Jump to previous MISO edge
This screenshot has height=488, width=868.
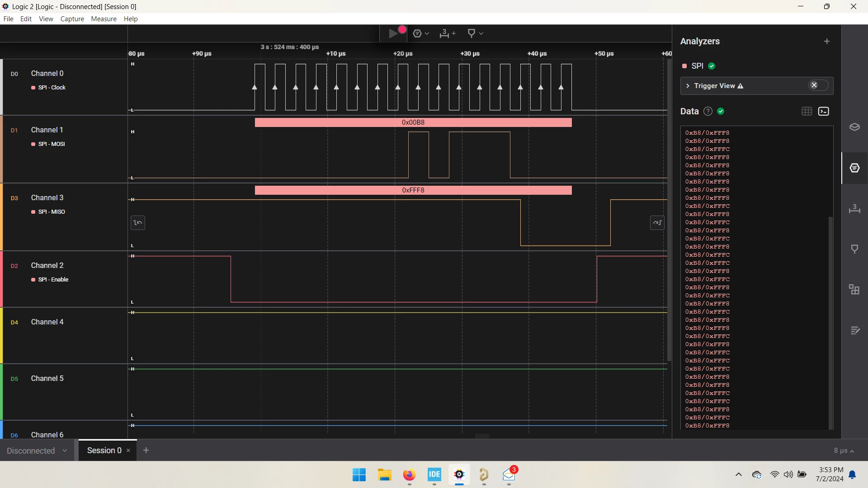[x=138, y=223]
